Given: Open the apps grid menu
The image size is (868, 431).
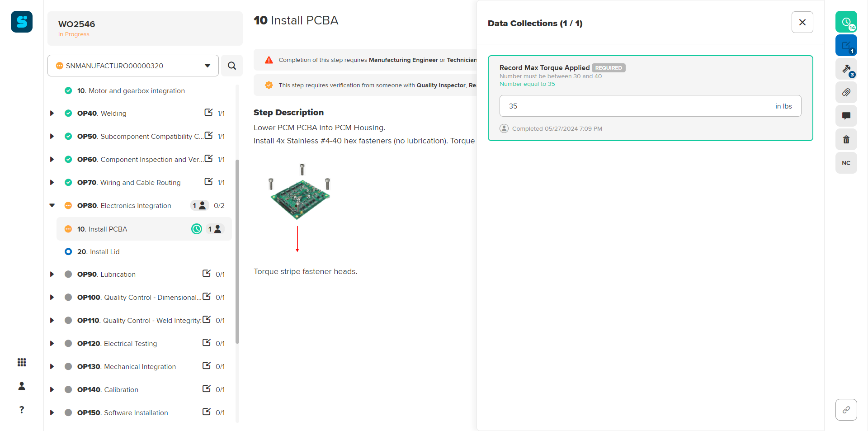Looking at the screenshot, I should click(22, 362).
